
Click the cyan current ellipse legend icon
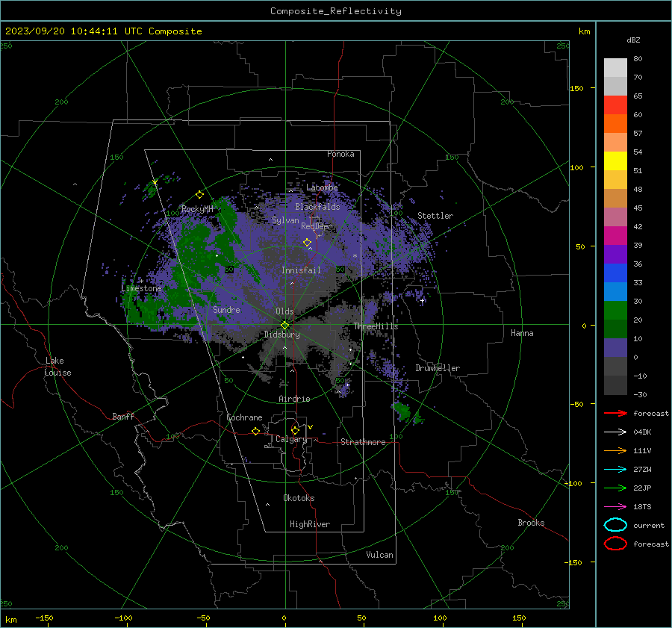[615, 525]
